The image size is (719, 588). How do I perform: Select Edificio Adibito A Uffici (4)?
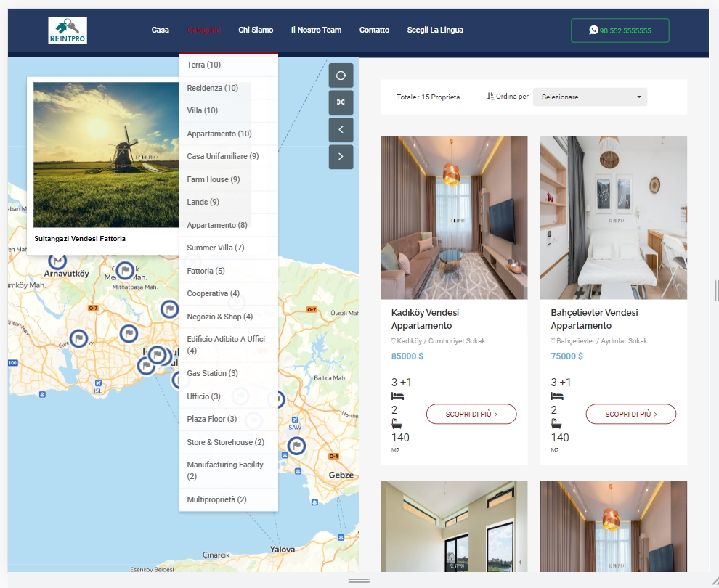click(228, 345)
